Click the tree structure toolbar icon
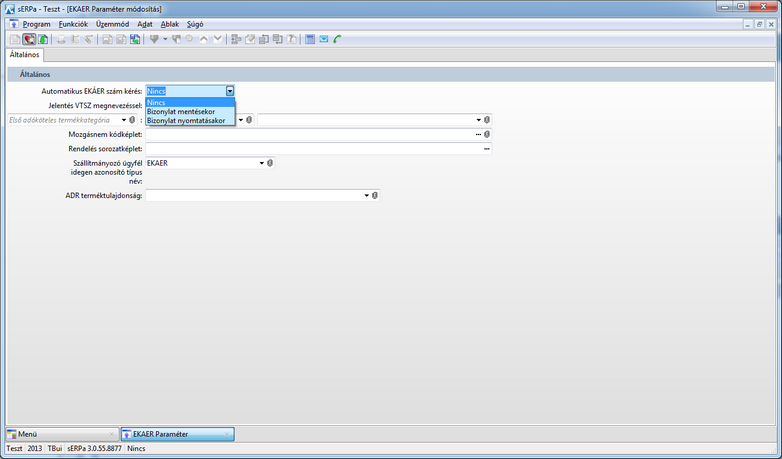 tap(236, 39)
